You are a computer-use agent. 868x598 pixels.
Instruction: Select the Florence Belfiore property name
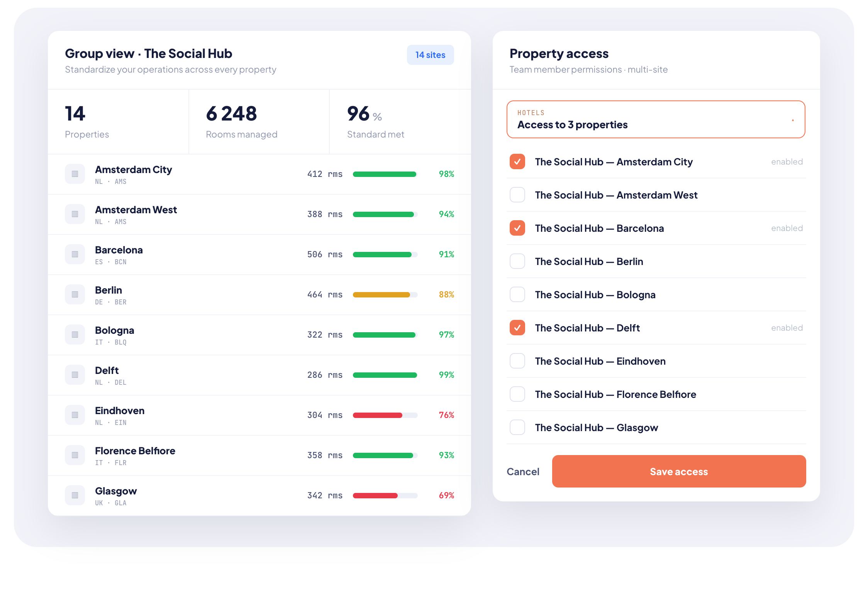(135, 451)
